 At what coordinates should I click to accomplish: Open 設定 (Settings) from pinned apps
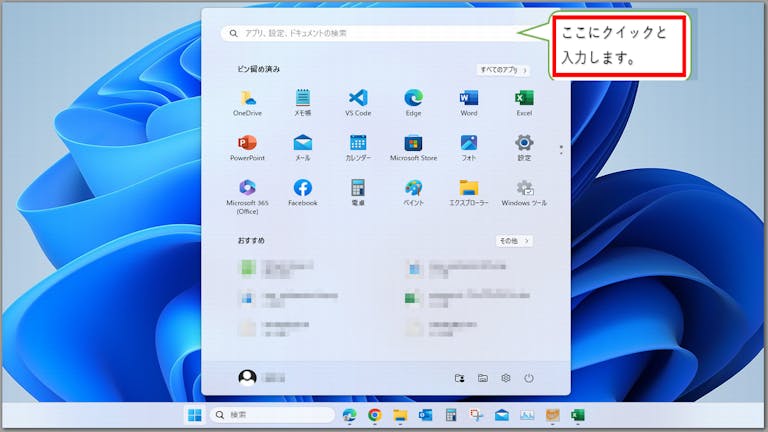point(524,148)
